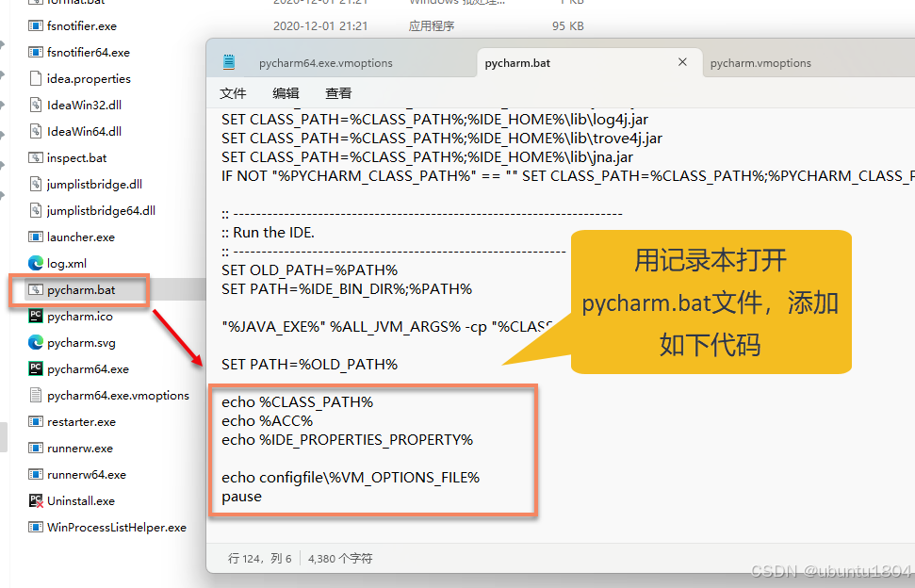915x588 pixels.
Task: Click the inspect.bat file icon
Action: [36, 157]
